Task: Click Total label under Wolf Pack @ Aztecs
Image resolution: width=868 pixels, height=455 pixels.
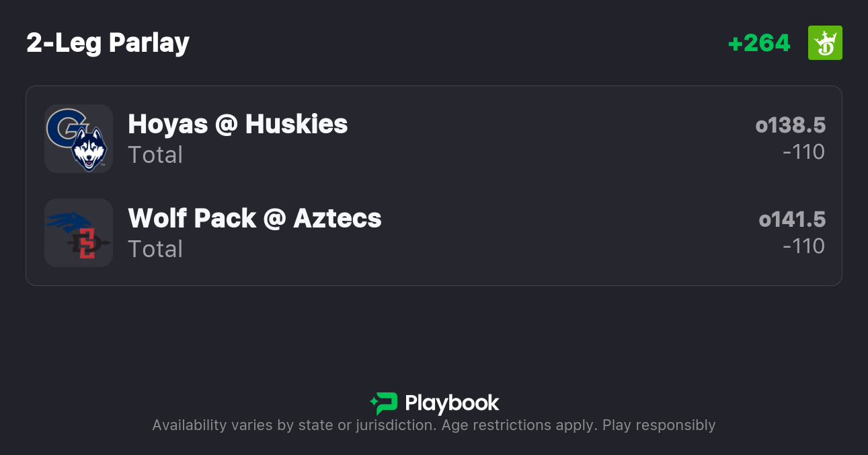Action: (155, 249)
